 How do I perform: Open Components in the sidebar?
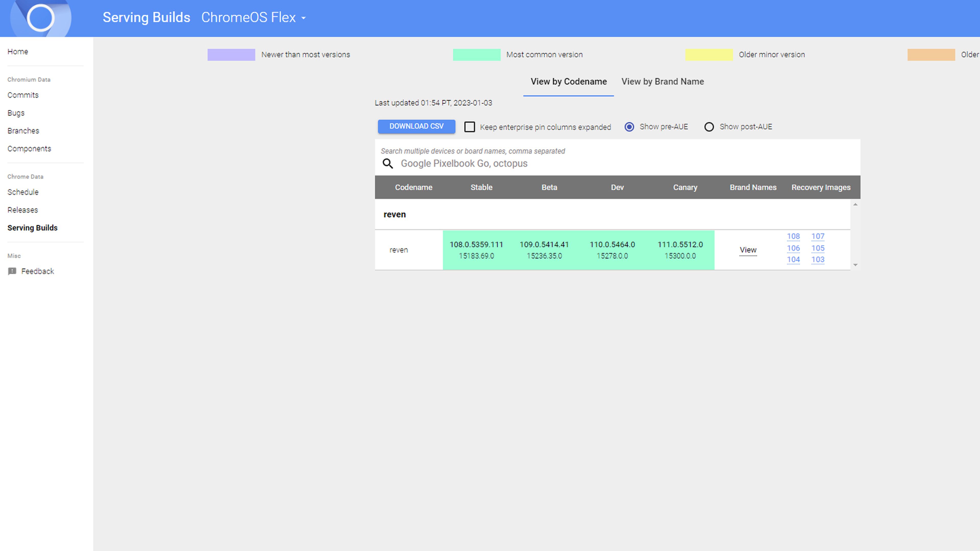pos(29,149)
